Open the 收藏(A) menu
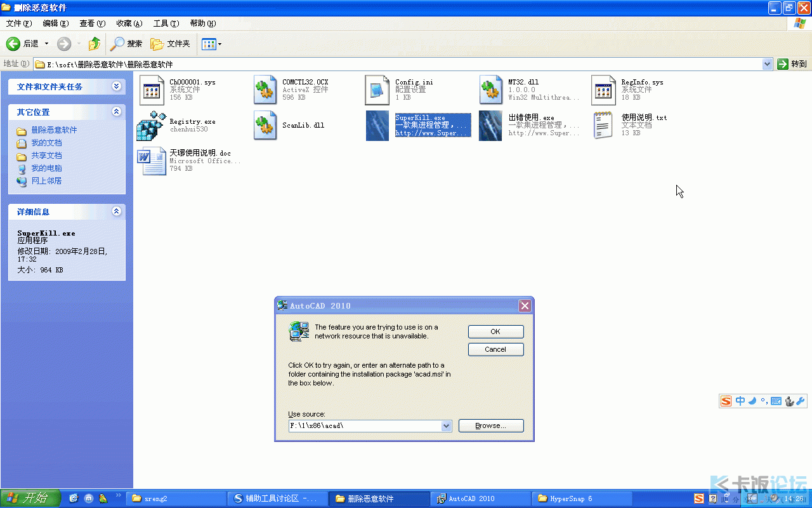Screen dimensions: 812x508 [x=129, y=23]
